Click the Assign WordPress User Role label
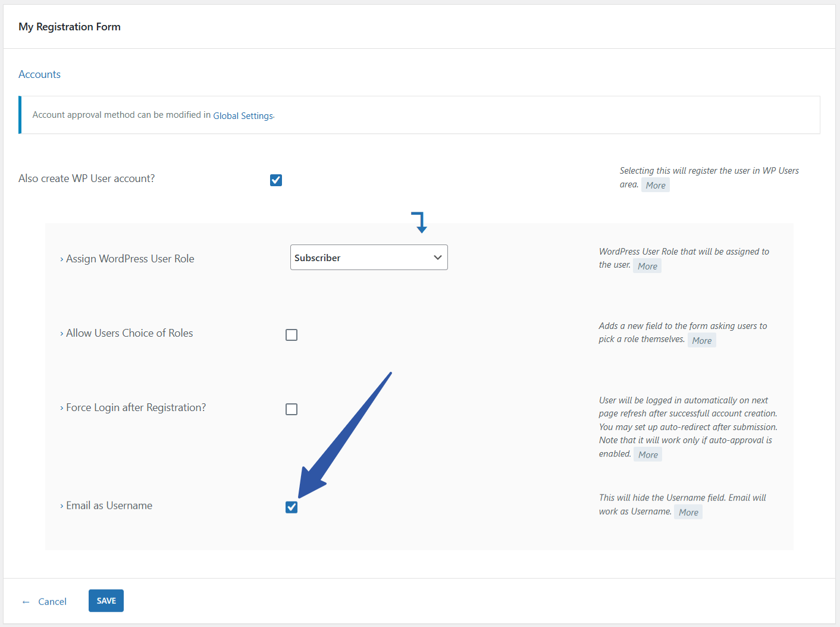 coord(130,259)
